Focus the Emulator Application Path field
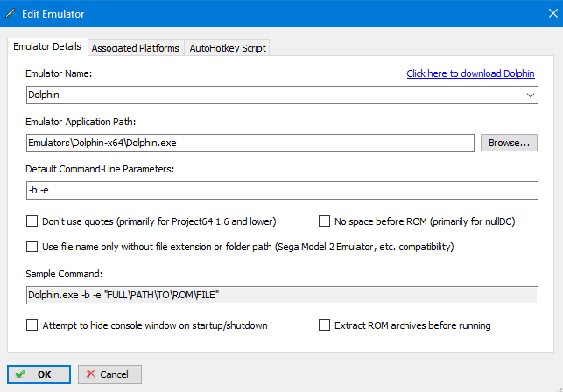 point(250,143)
